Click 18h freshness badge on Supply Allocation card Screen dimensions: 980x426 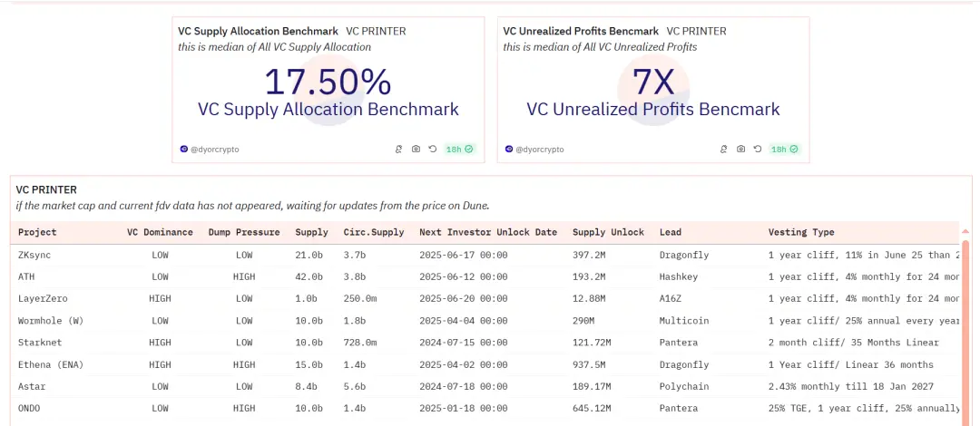(x=459, y=149)
